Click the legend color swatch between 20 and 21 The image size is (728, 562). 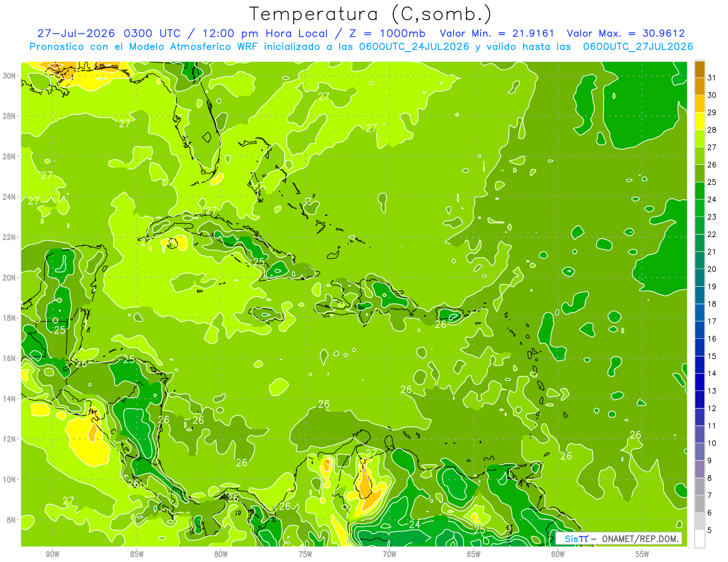tap(699, 261)
